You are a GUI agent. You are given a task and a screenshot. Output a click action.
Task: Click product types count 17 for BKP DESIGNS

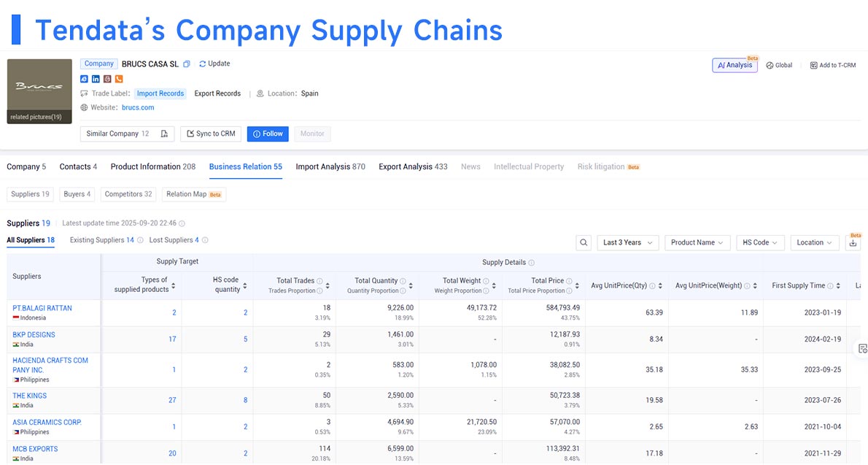tap(172, 339)
